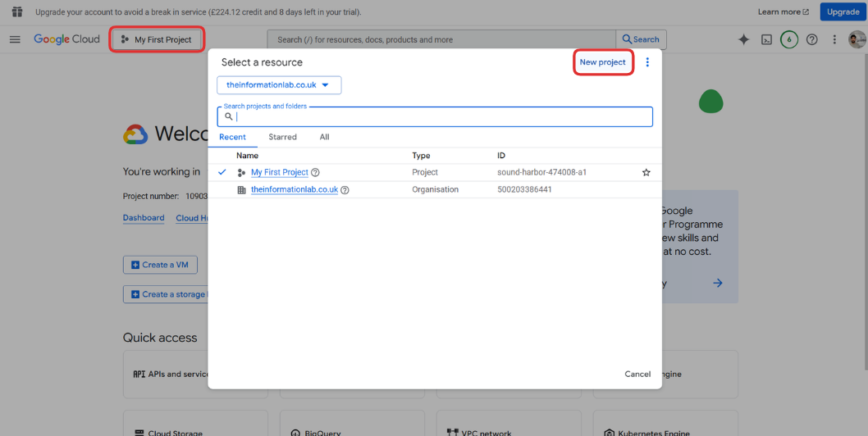Click help icon beside theinformationlab.co.uk row

[345, 190]
